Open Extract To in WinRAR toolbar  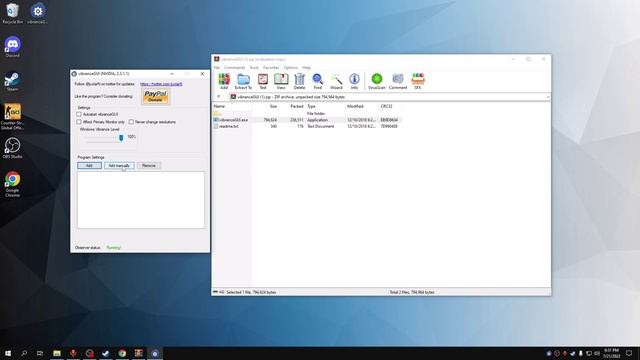[x=243, y=81]
